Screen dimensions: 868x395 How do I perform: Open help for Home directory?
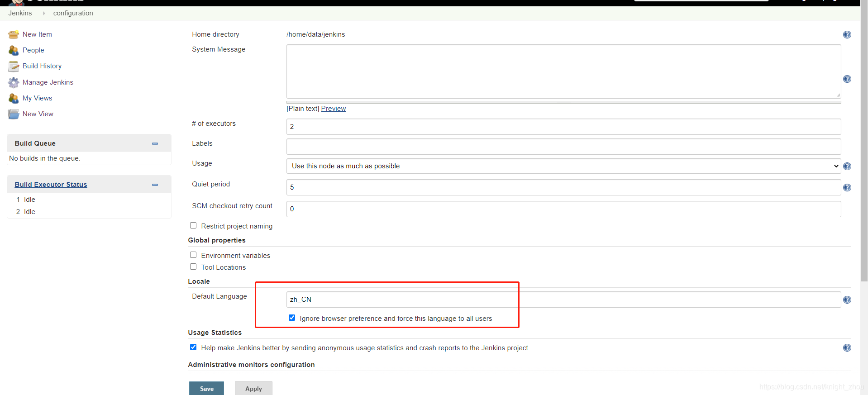pos(847,35)
